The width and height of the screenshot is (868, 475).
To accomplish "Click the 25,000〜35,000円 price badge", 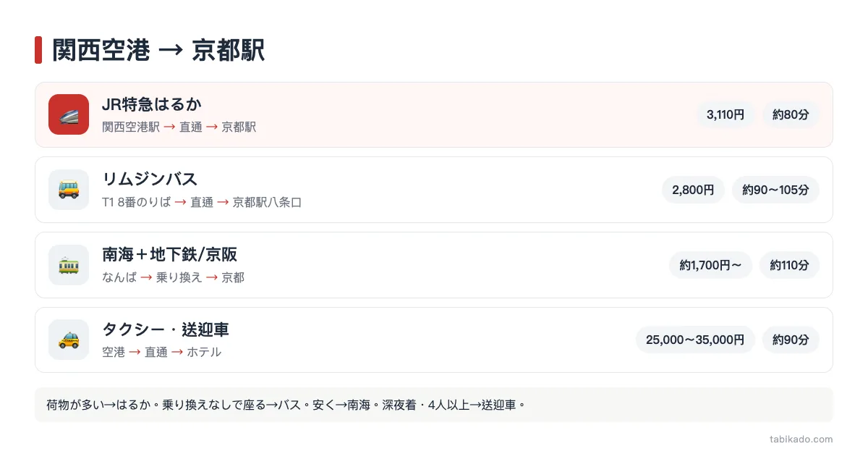I will [695, 340].
